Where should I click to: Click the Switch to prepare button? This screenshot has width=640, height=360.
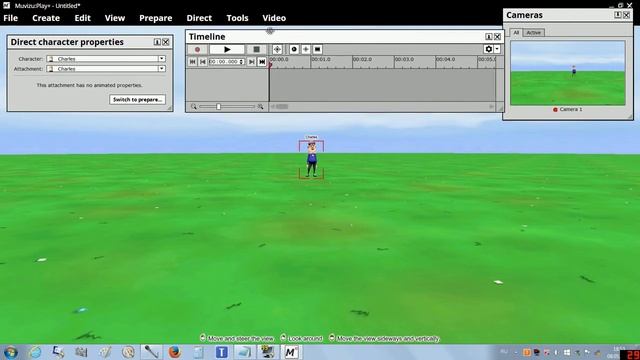coord(137,100)
